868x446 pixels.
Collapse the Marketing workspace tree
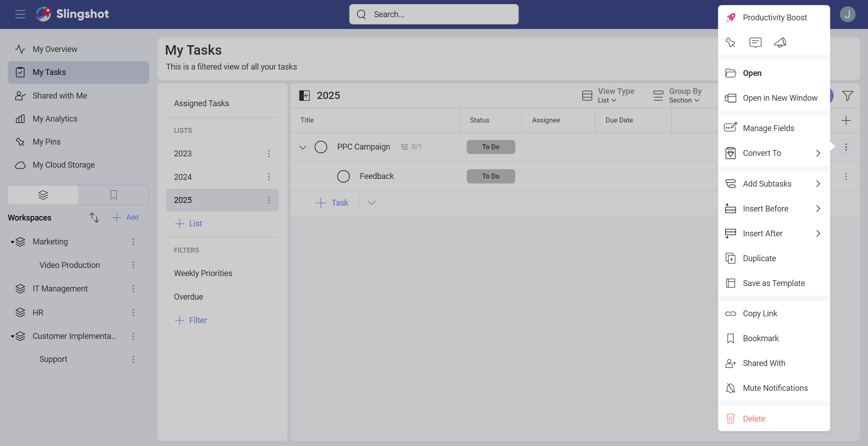coord(12,242)
